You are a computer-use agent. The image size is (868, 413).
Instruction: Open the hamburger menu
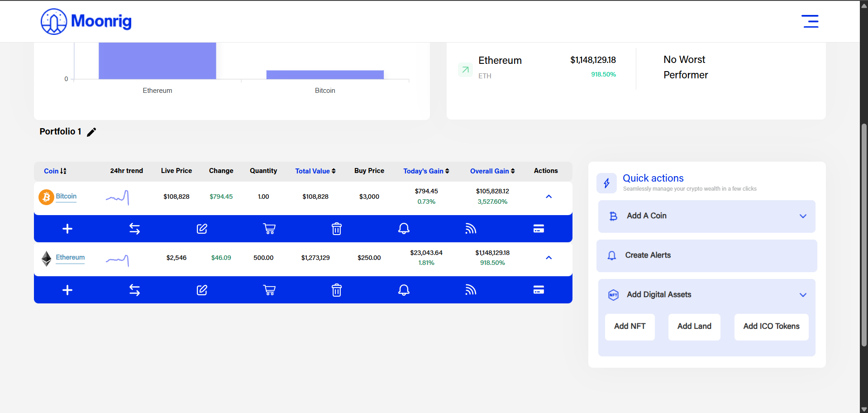coord(810,21)
